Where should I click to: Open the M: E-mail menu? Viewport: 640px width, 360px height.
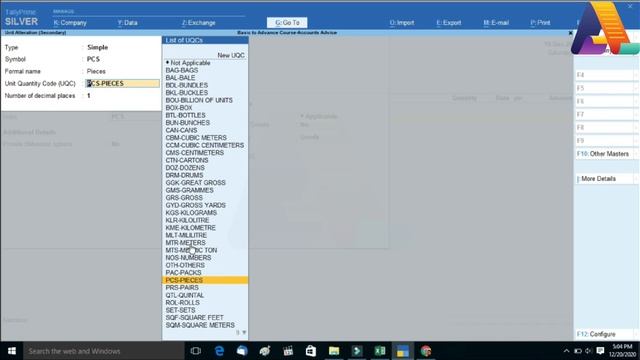(x=496, y=23)
